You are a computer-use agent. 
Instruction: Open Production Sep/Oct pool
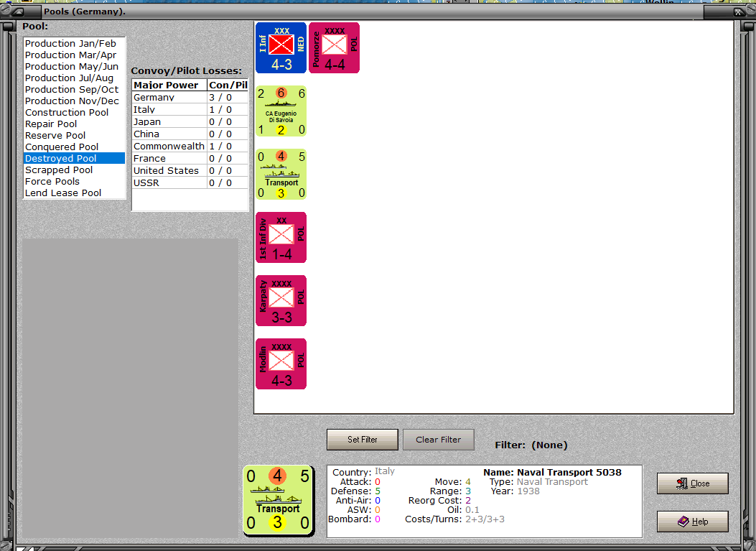coord(74,89)
